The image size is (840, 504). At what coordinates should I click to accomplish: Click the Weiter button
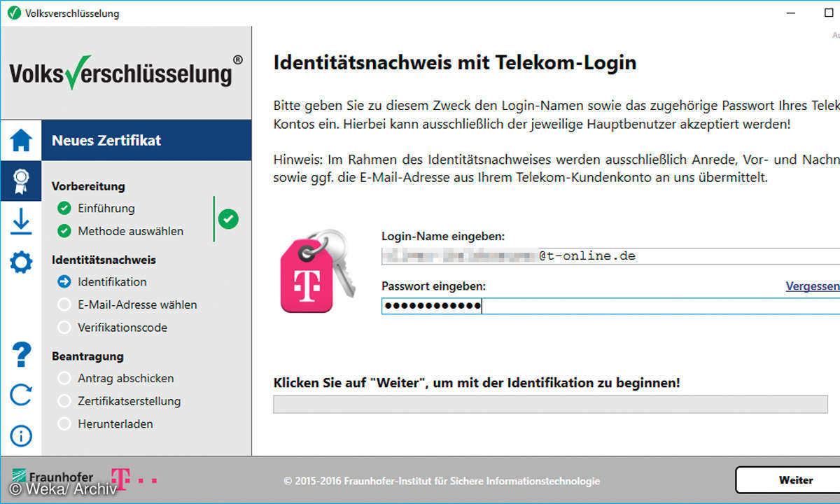[x=788, y=480]
